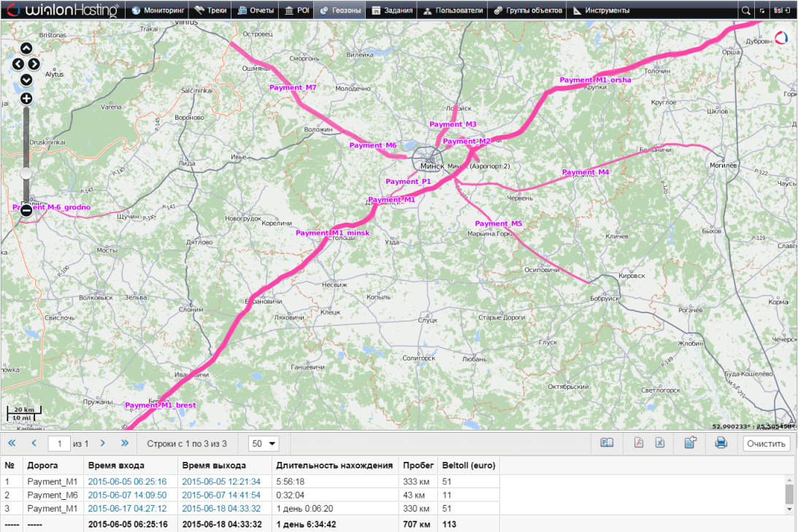Open search tool in top bar
This screenshot has height=532, width=798.
point(745,11)
